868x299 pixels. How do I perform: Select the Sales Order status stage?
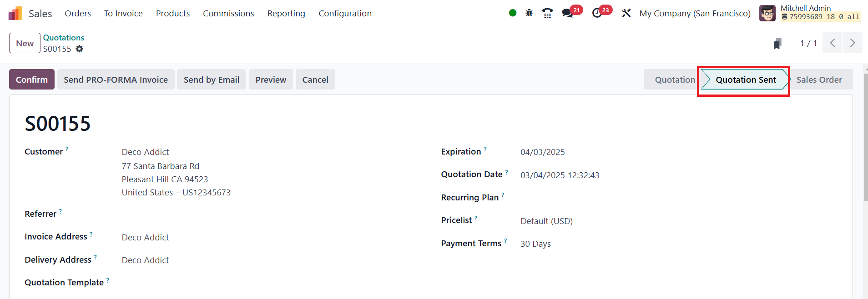point(819,80)
